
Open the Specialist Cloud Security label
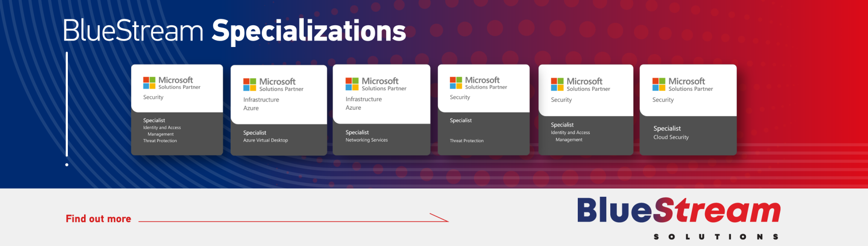[671, 133]
